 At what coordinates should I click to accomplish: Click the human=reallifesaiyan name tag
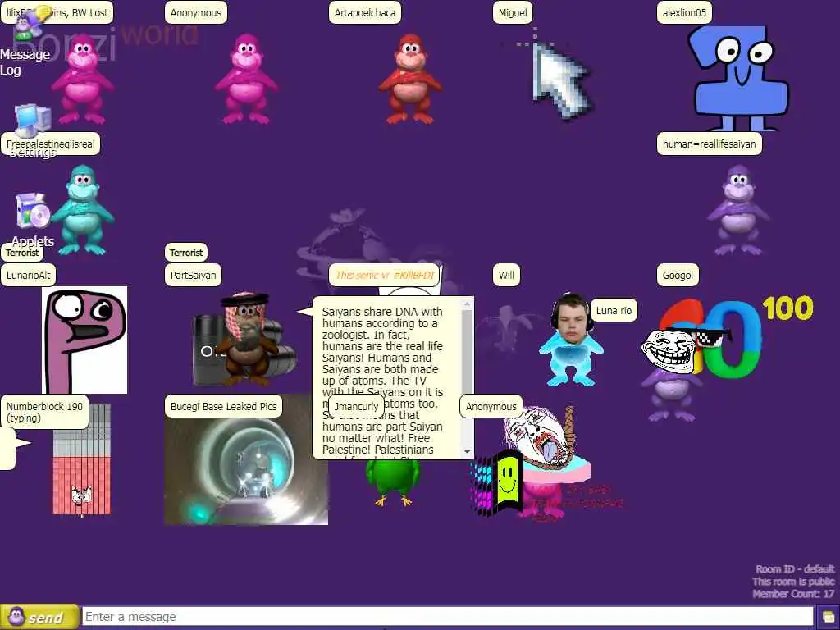pos(710,144)
